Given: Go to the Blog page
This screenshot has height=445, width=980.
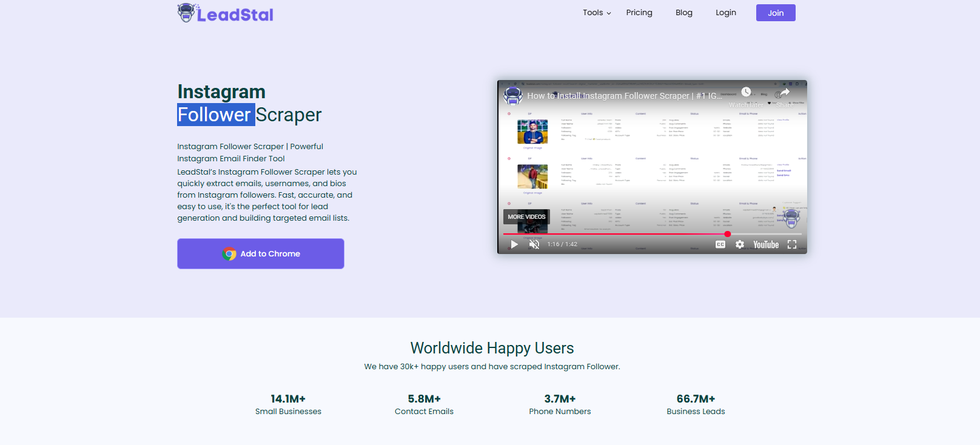Looking at the screenshot, I should 683,13.
